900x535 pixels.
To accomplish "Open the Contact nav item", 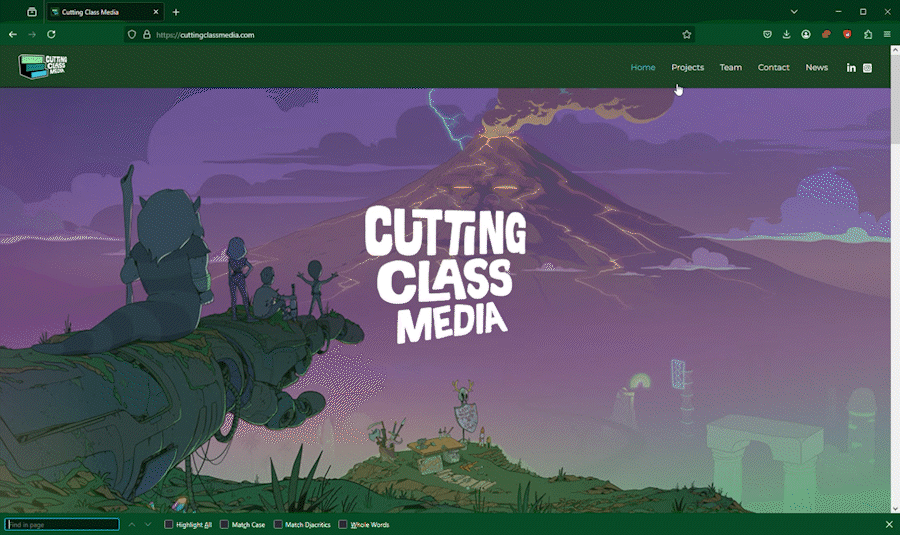I will 773,67.
